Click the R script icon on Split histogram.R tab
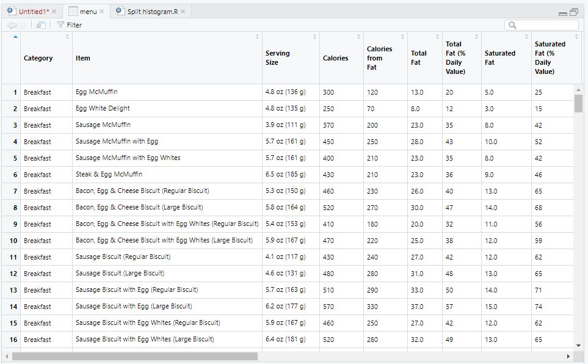Viewport: 588px width, 364px height. [x=120, y=10]
